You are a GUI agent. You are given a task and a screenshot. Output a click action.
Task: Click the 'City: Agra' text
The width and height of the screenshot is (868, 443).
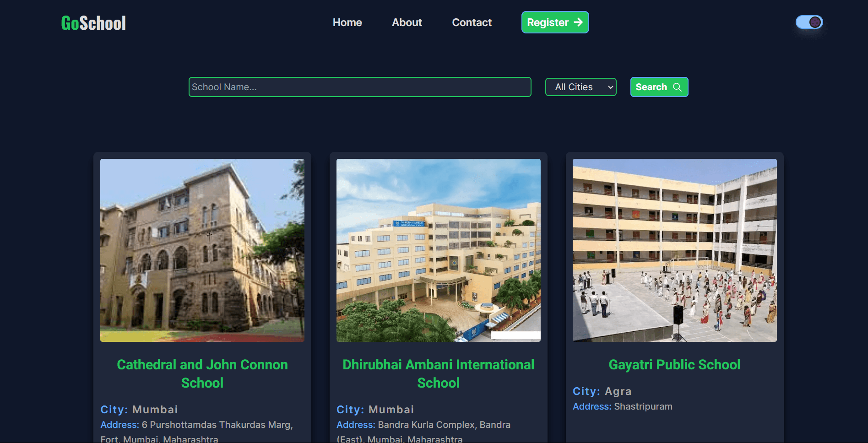tap(602, 391)
